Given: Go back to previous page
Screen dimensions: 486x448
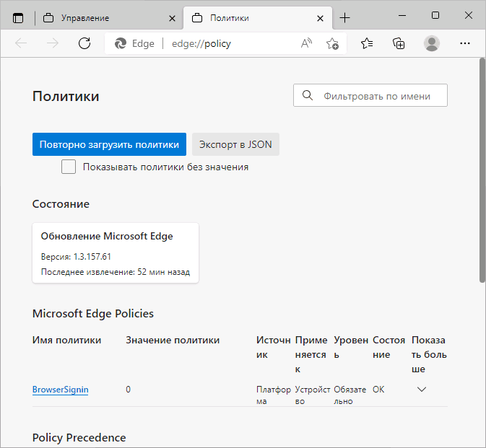Looking at the screenshot, I should coord(21,43).
